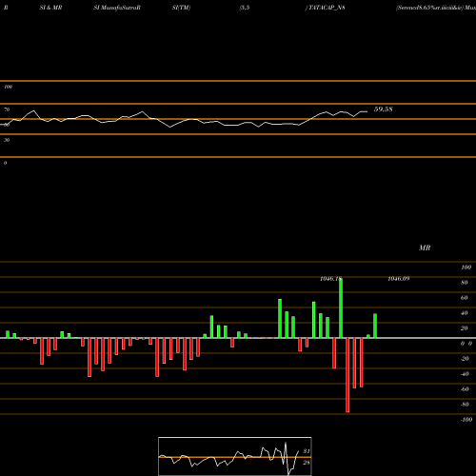Click the 40 label on MR axis
The image size is (476, 476).
pos(465,313)
